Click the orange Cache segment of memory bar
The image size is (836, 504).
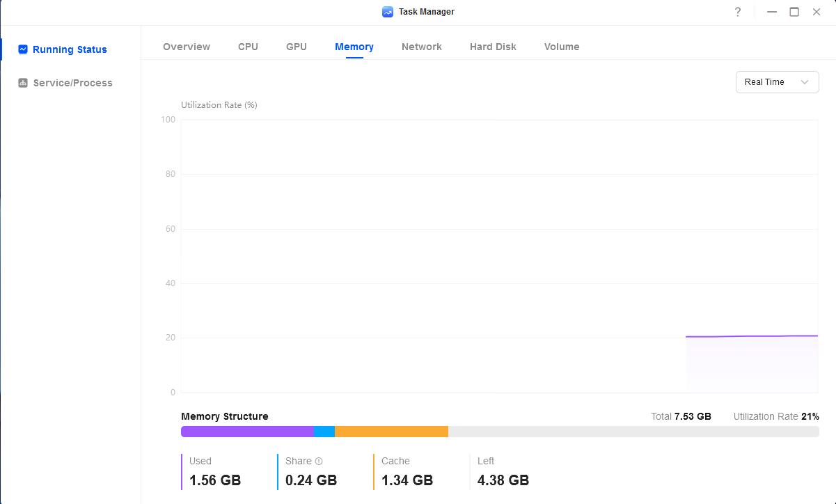[x=391, y=432]
